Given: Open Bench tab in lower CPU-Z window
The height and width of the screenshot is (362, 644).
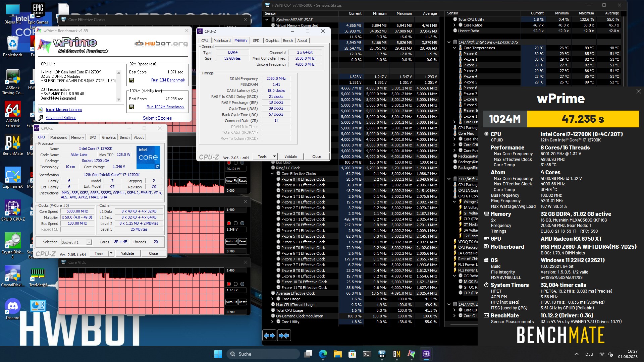Looking at the screenshot, I should click(x=124, y=137).
